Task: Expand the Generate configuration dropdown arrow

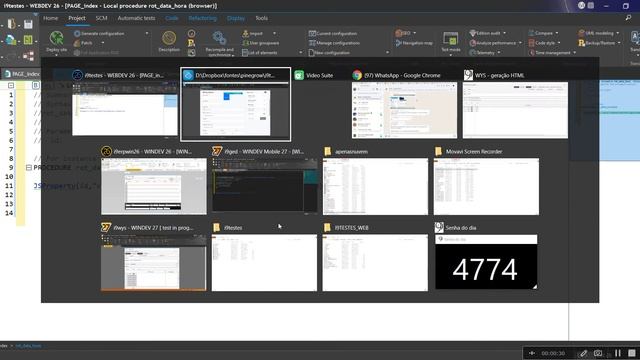Action: tap(147, 33)
